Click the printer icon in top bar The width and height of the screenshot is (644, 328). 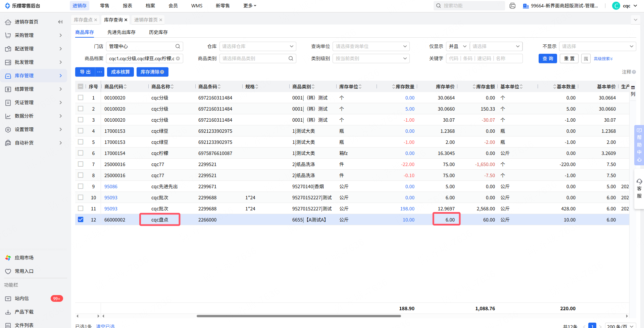coord(512,6)
